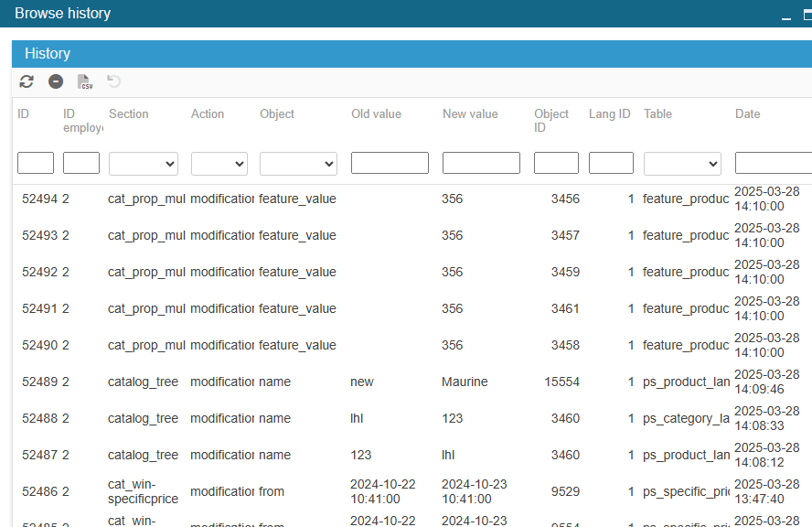Sort by Section column header
The width and height of the screenshot is (812, 527).
[128, 114]
